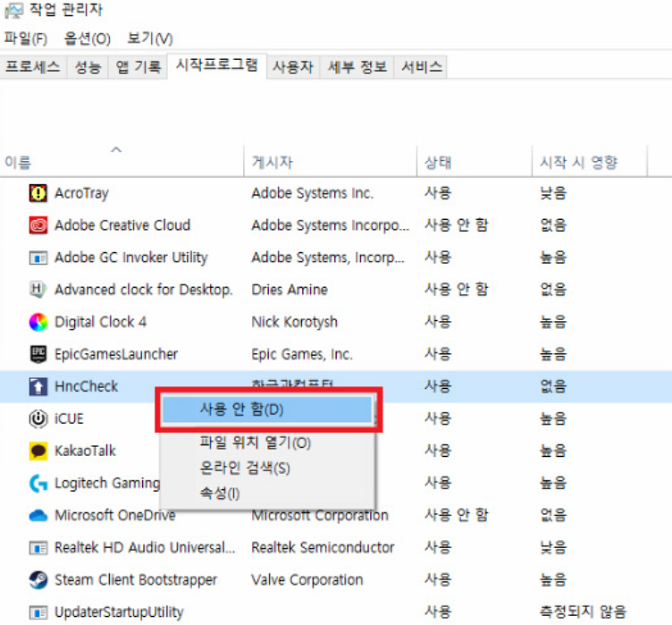The width and height of the screenshot is (672, 625).
Task: Select the Microsoft OneDrive name
Action: [115, 515]
